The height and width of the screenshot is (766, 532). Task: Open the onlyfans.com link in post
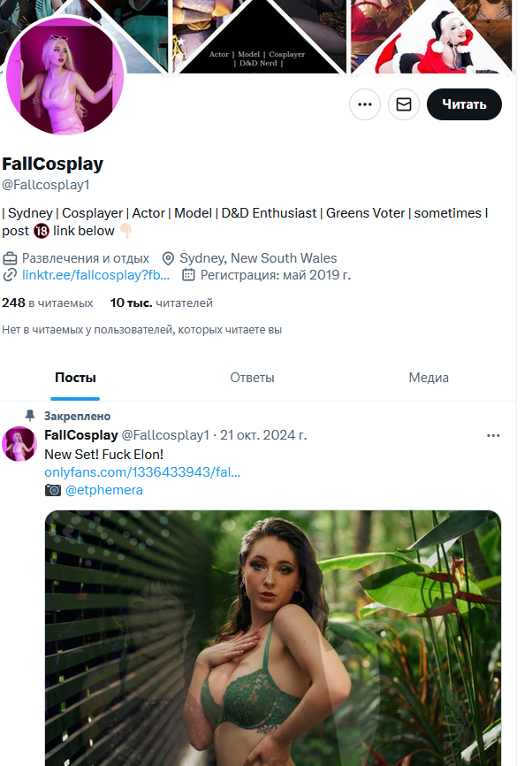pyautogui.click(x=142, y=472)
